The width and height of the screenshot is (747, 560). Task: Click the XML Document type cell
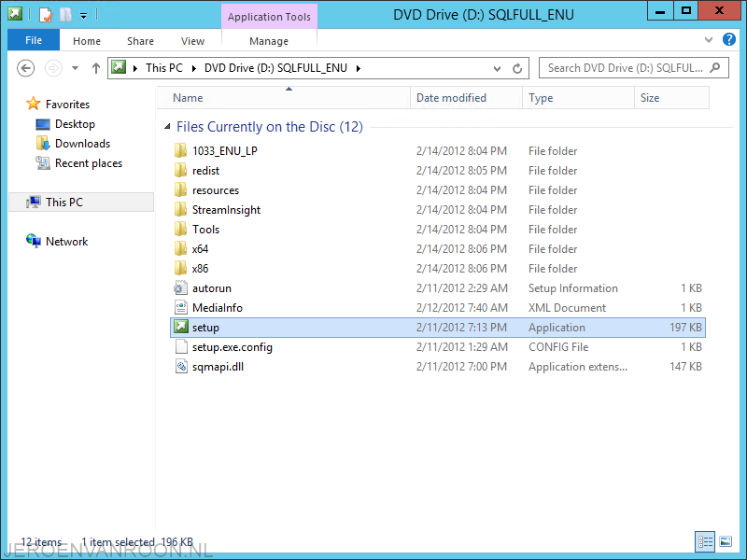point(567,308)
